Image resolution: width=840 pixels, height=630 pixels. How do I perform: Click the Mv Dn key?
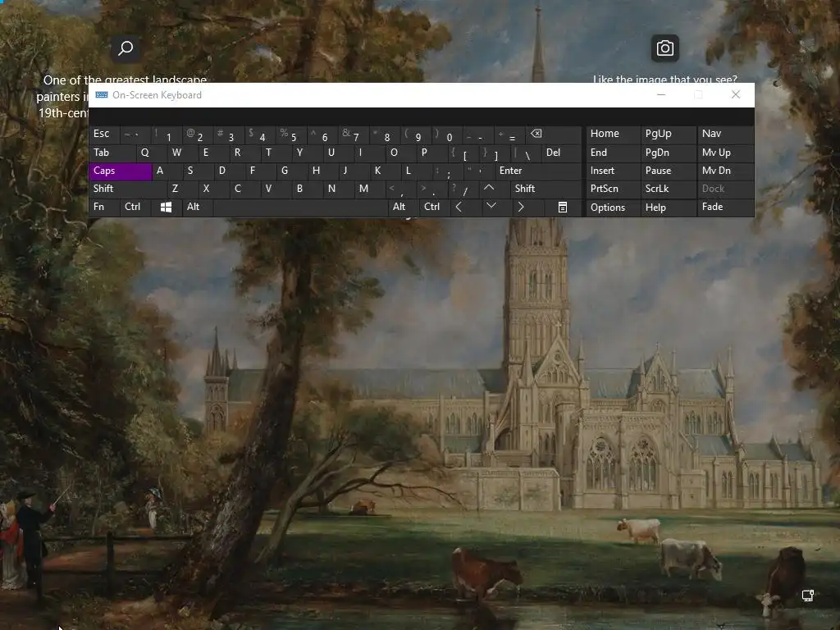[725, 171]
